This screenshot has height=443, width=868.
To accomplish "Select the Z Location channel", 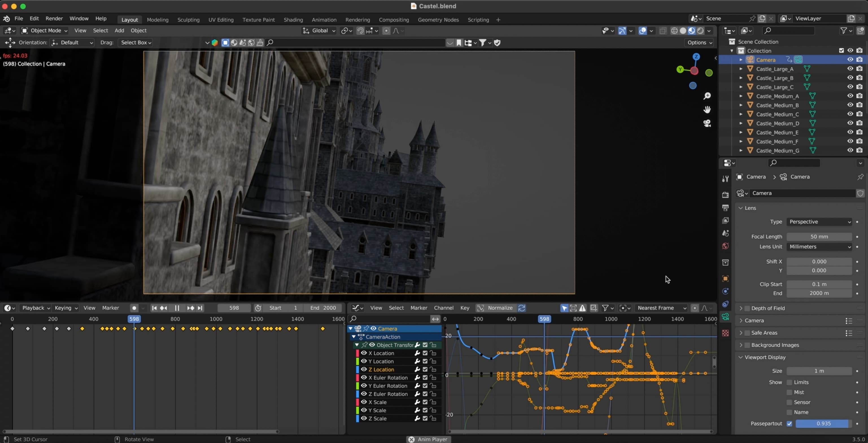I will click(x=381, y=370).
